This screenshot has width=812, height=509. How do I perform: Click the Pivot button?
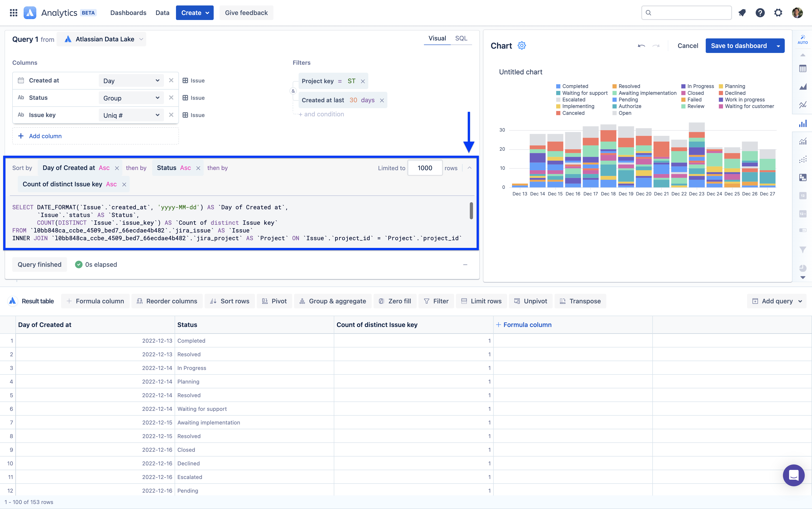(275, 301)
